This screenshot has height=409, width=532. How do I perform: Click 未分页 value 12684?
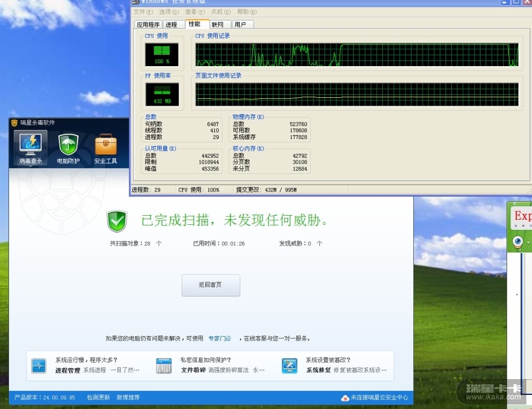pyautogui.click(x=300, y=168)
